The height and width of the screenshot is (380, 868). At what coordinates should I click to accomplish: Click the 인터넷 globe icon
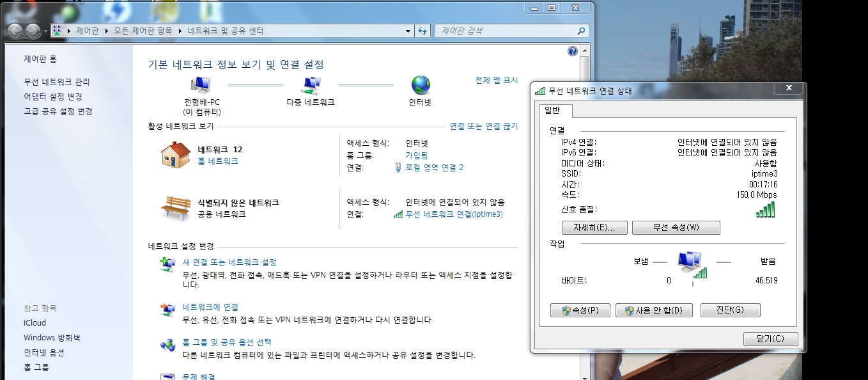pyautogui.click(x=421, y=84)
